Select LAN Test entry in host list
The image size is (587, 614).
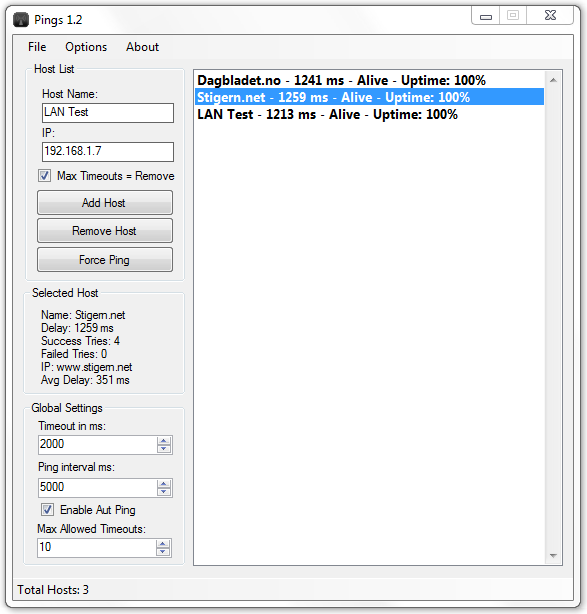(x=369, y=114)
